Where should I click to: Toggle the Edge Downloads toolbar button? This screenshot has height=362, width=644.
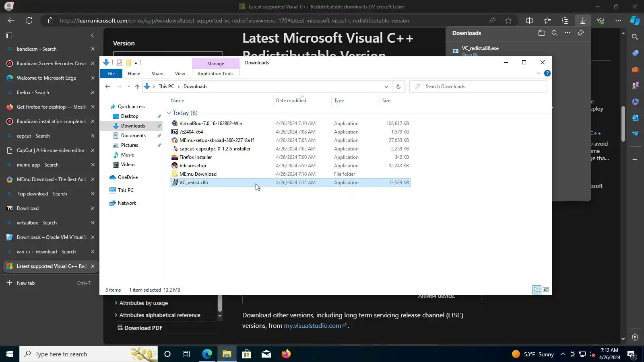(x=582, y=21)
